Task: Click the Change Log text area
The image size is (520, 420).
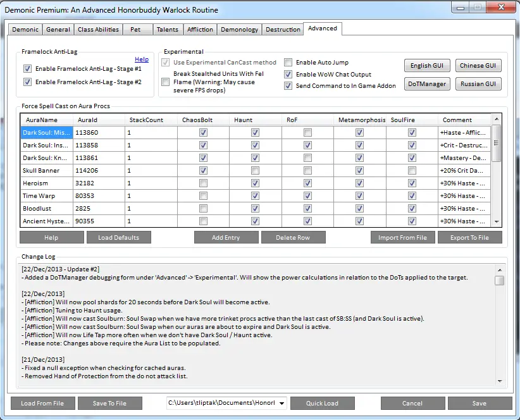Action: pyautogui.click(x=257, y=325)
